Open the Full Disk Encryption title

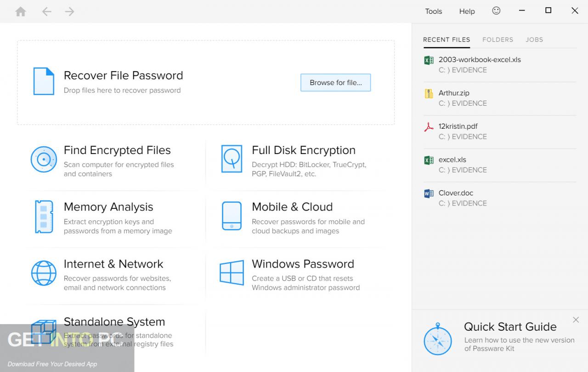(x=304, y=150)
